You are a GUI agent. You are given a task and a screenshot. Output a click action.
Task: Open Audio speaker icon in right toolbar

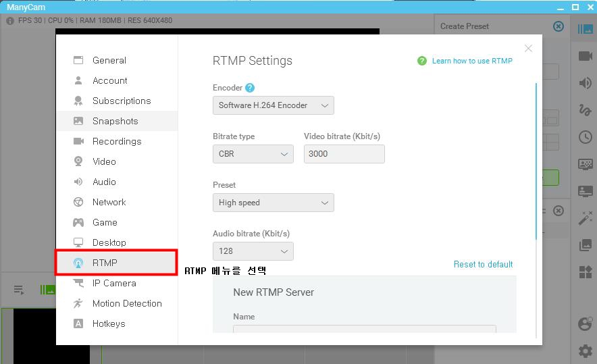[586, 83]
